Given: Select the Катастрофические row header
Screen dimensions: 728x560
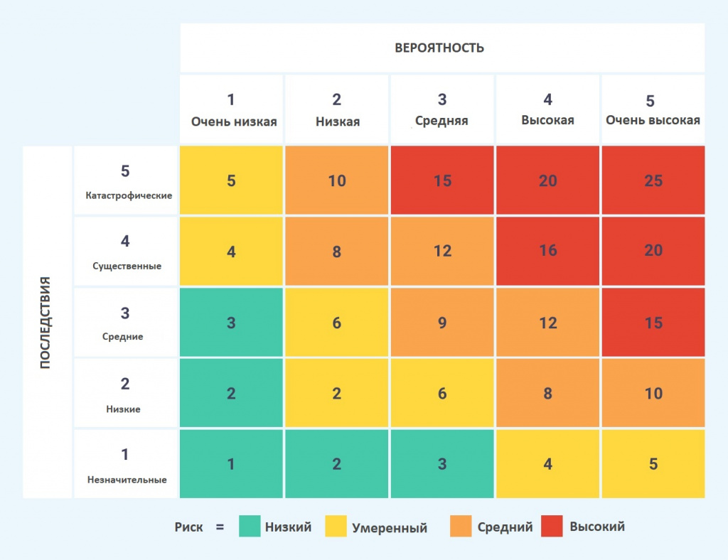Looking at the screenshot, I should (x=125, y=181).
